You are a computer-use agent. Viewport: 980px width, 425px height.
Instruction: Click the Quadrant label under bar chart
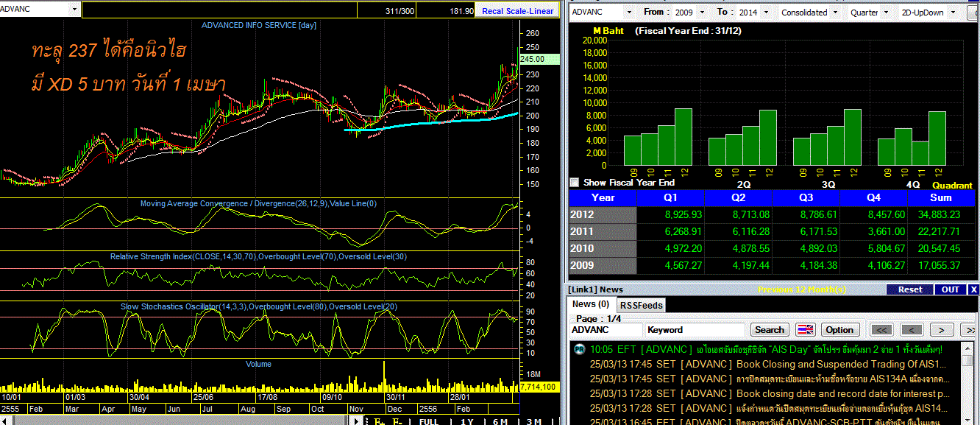tap(952, 186)
